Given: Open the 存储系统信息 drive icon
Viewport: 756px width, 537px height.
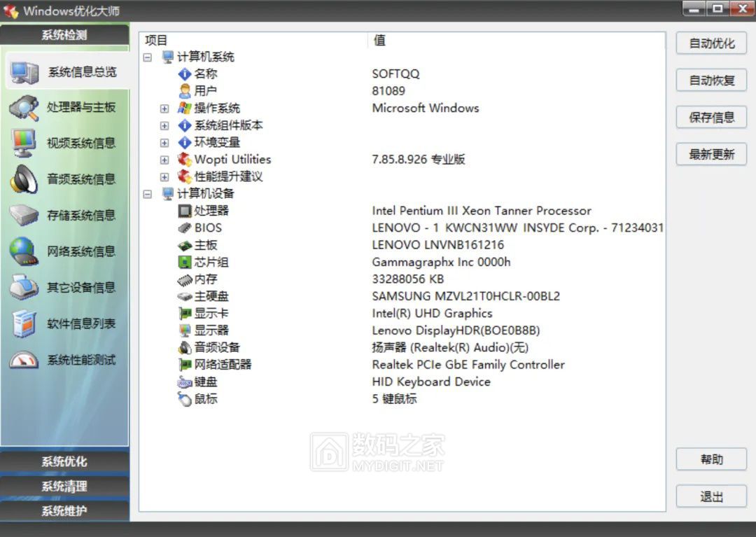Looking at the screenshot, I should point(24,215).
